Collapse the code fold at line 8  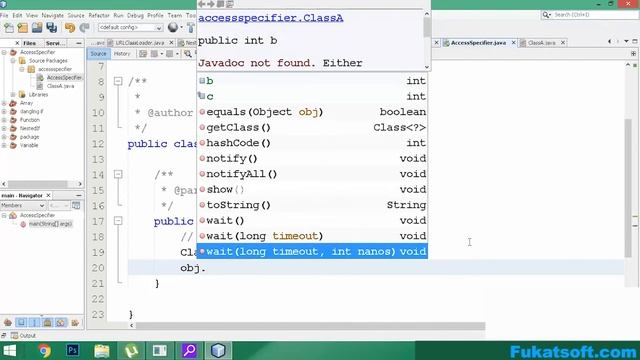coord(118,81)
